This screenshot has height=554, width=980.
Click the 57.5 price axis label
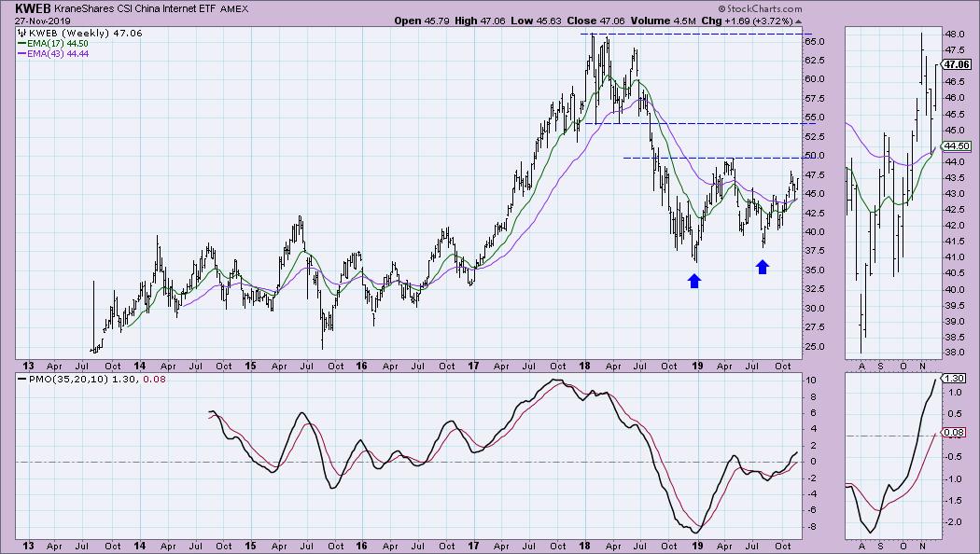click(814, 99)
